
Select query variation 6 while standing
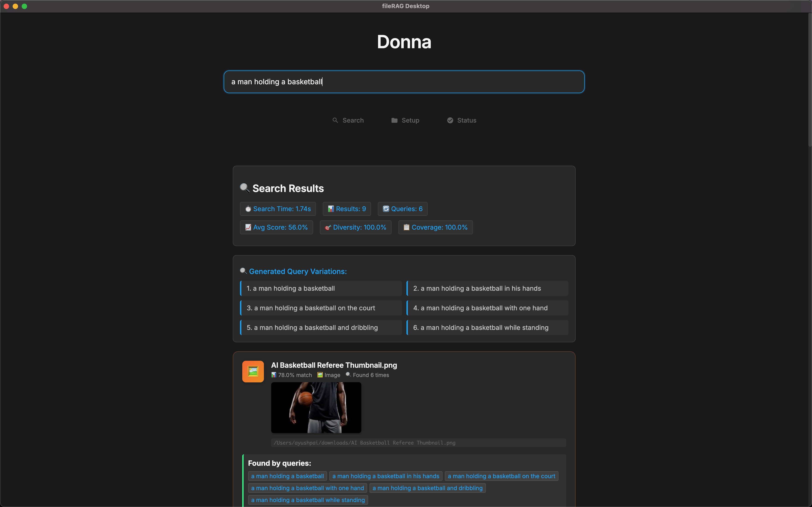point(487,328)
